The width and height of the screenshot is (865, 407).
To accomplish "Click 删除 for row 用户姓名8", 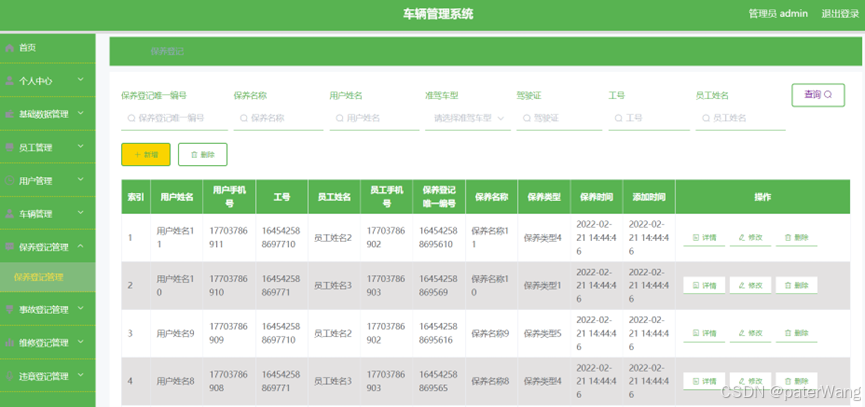I will click(797, 381).
